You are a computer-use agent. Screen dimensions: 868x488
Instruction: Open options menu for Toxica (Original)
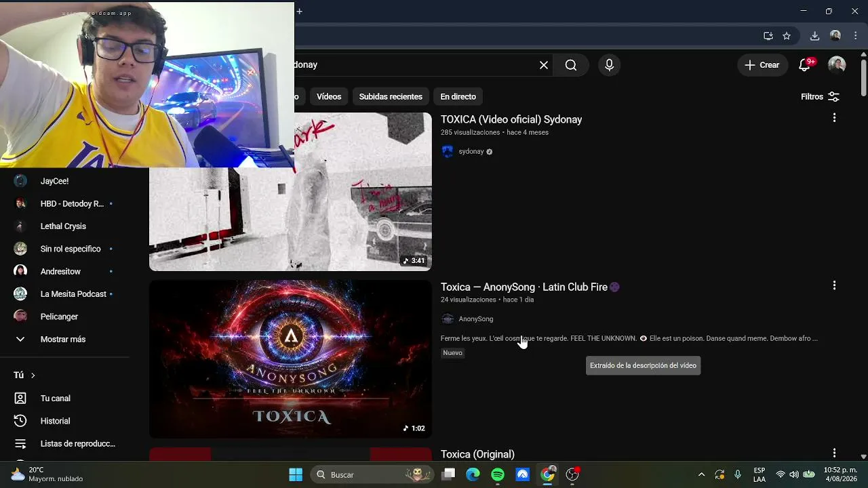coord(834,453)
